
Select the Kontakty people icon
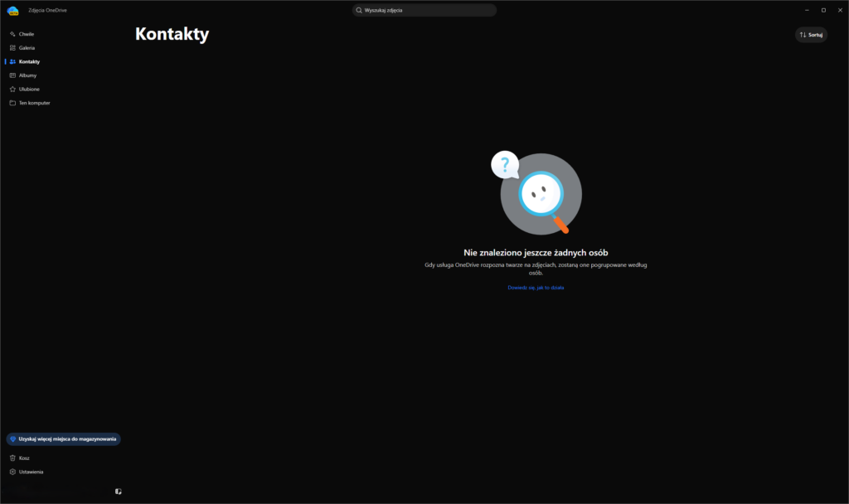[12, 61]
